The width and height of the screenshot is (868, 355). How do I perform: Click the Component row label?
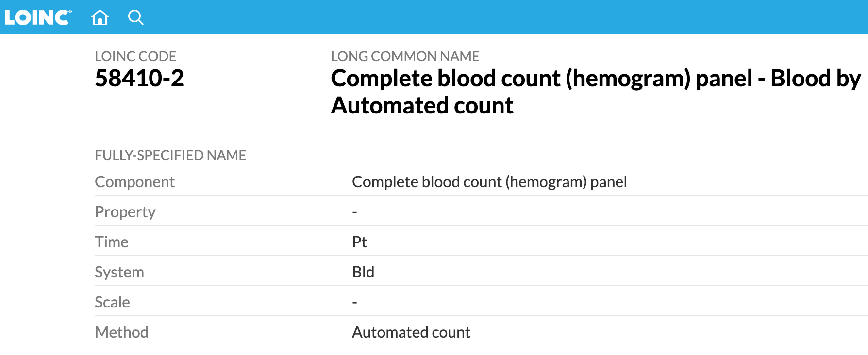pyautogui.click(x=134, y=182)
